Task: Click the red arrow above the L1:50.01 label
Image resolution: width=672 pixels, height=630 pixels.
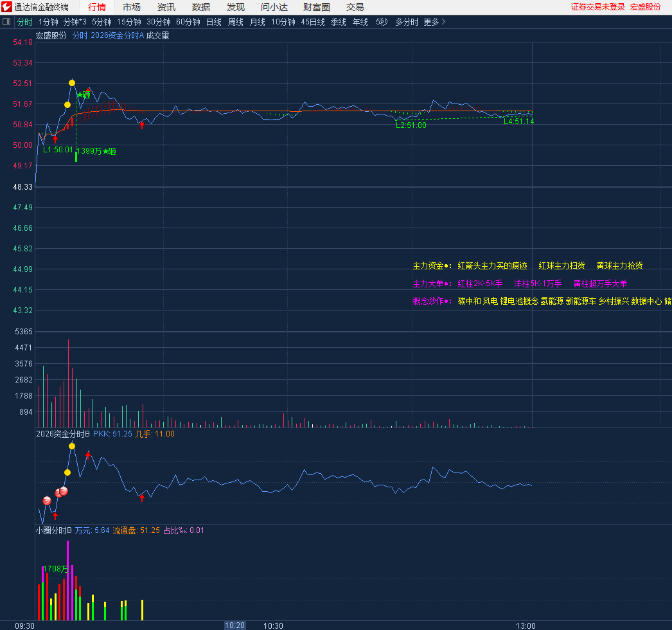Action: point(55,139)
